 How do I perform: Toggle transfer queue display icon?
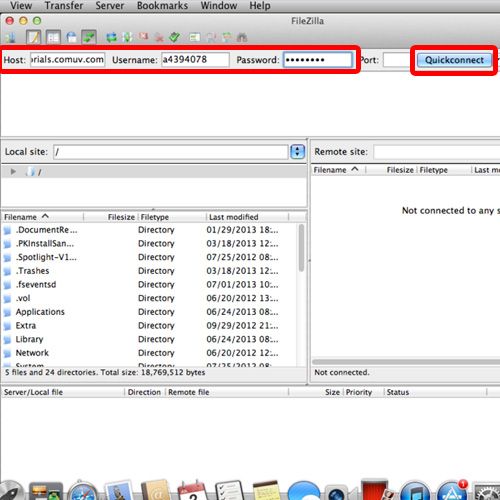click(x=89, y=37)
